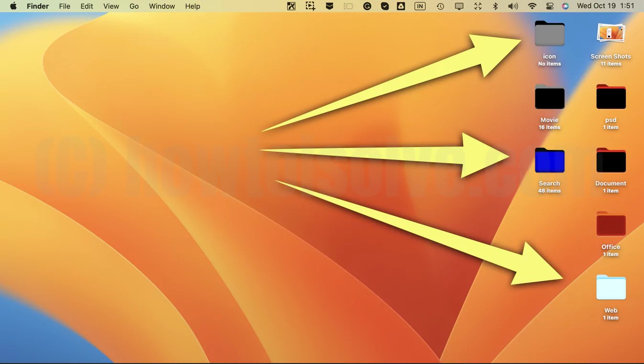Screen dimensions: 644x364
Task: Activate Siri from the menu bar icon
Action: tap(566, 6)
